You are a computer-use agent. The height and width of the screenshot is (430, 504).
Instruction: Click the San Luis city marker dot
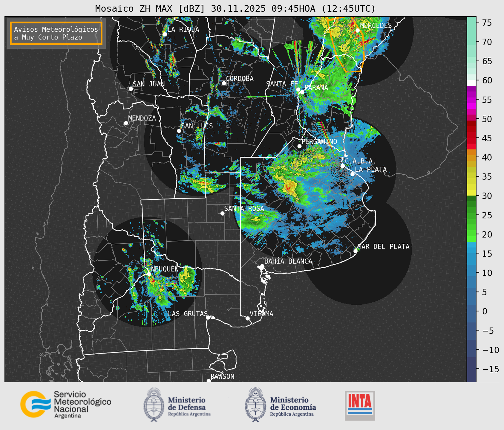point(179,131)
